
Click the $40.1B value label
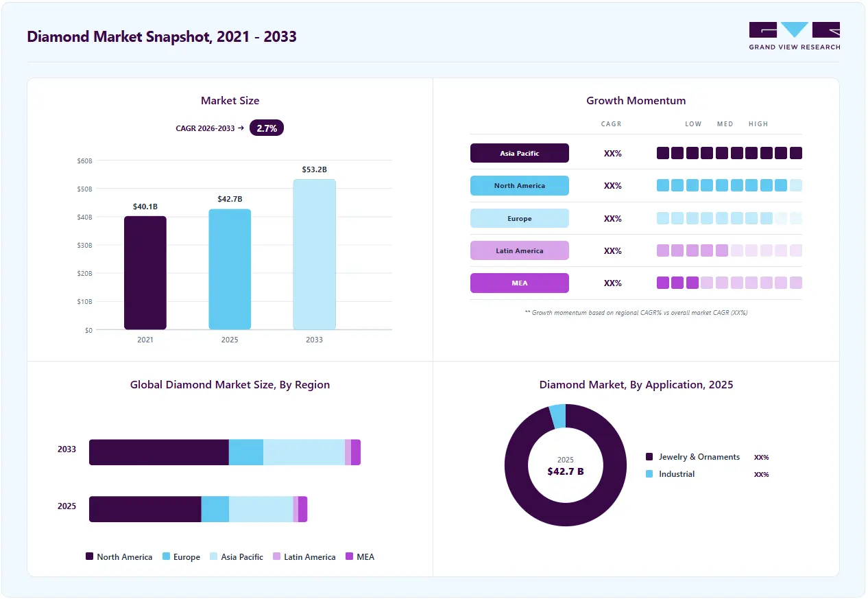pos(145,207)
